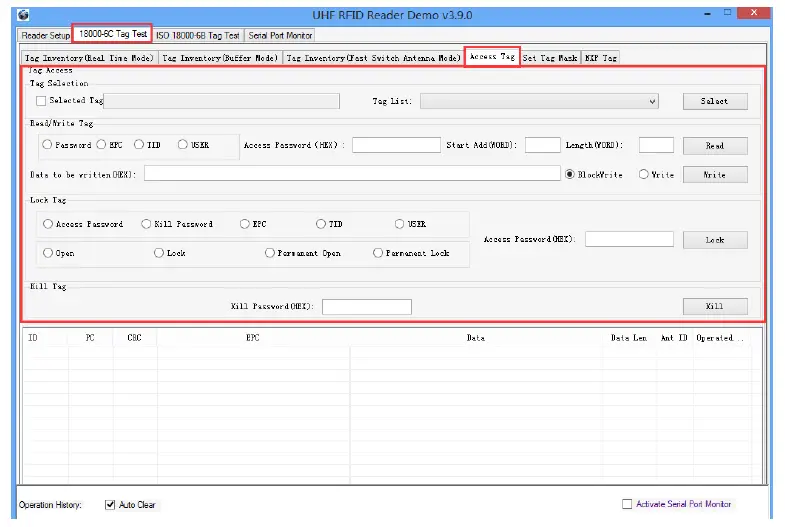Select Kill Password radio in Lock Tag

pyautogui.click(x=146, y=224)
